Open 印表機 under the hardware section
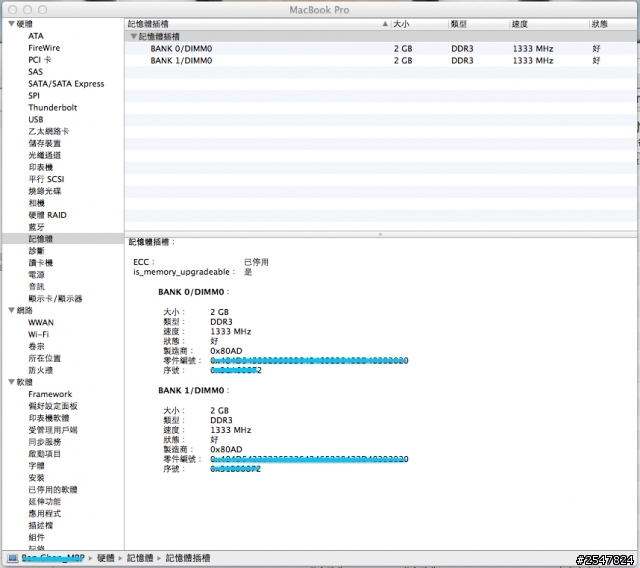 point(40,167)
